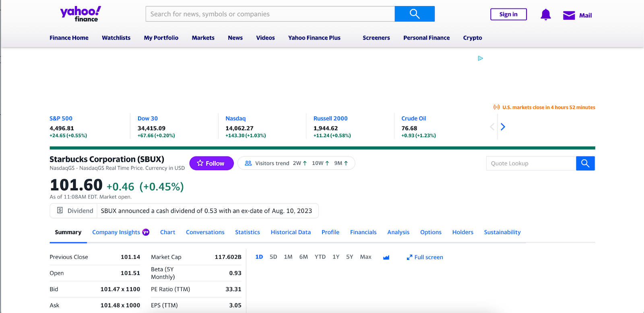Open the Analysis tab

[x=398, y=232]
